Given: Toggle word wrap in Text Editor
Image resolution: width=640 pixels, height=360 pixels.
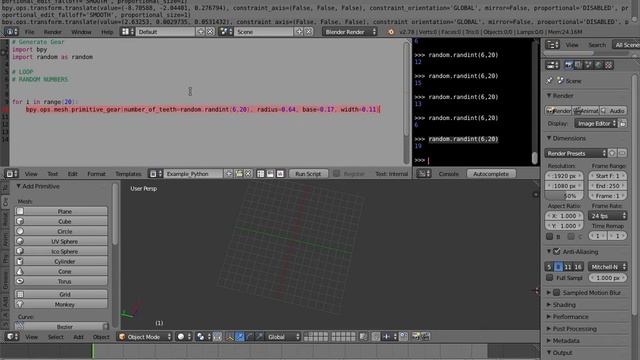Looking at the screenshot, I should pyautogui.click(x=270, y=174).
